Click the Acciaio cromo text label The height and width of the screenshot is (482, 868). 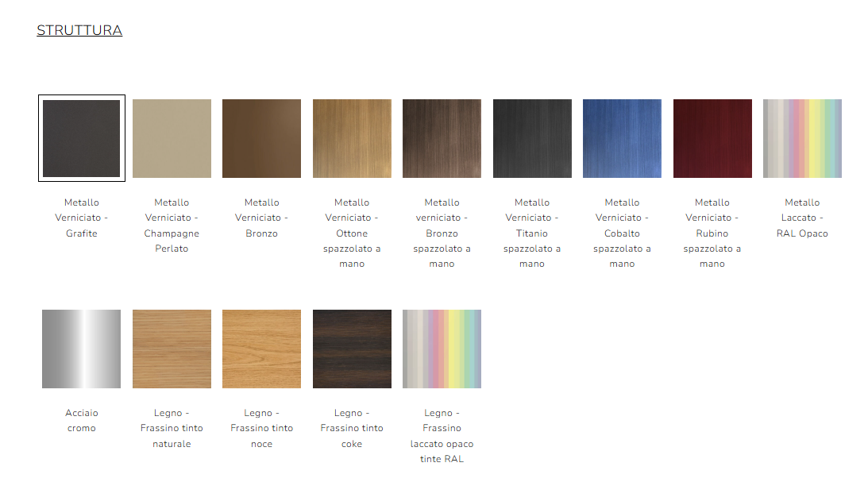click(81, 420)
